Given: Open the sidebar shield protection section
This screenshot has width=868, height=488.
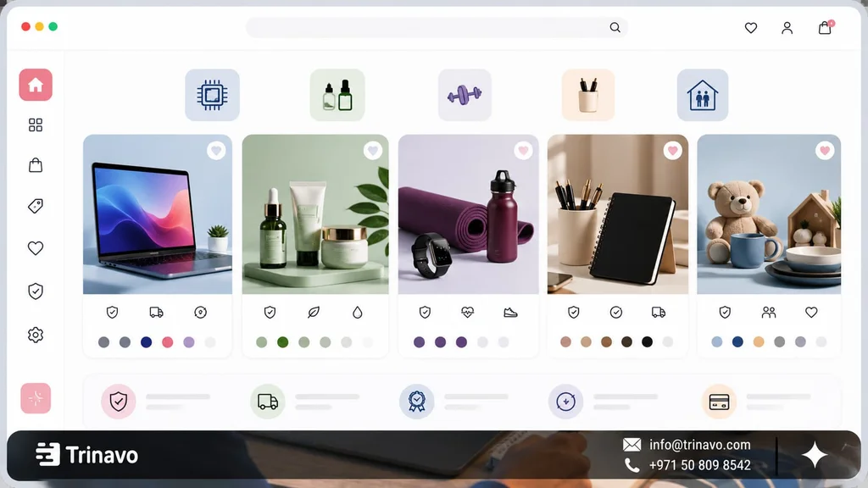Looking at the screenshot, I should (36, 291).
